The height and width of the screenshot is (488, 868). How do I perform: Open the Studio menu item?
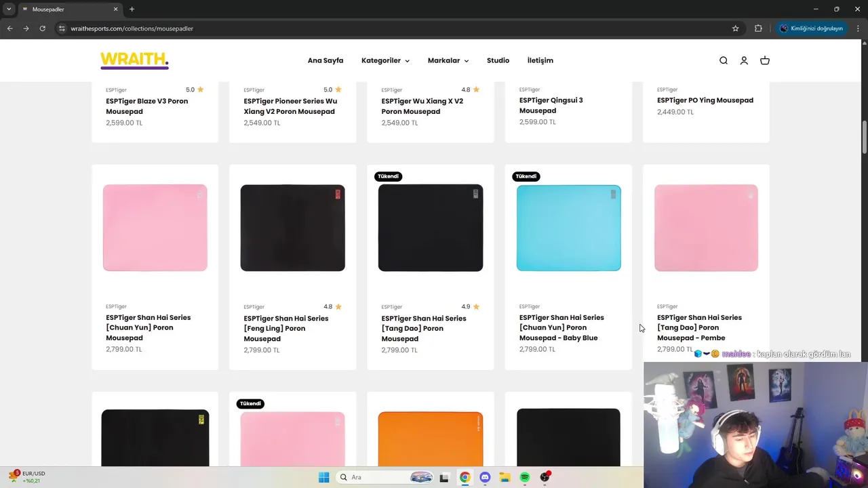tap(498, 60)
